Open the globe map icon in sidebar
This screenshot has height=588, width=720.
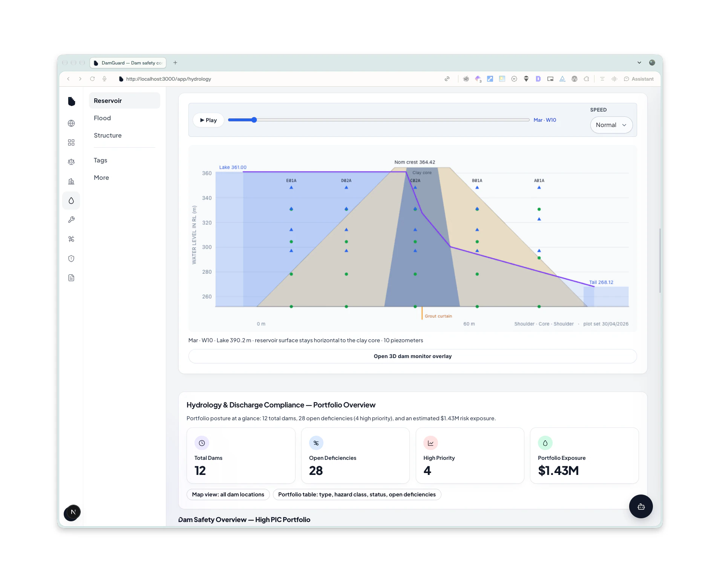(71, 123)
